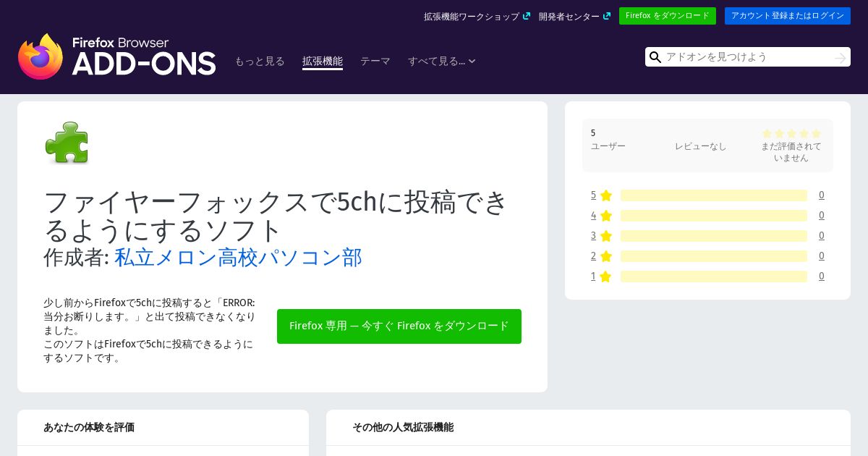Click the count 0 beside 5 stars
868x456 pixels.
coord(822,195)
